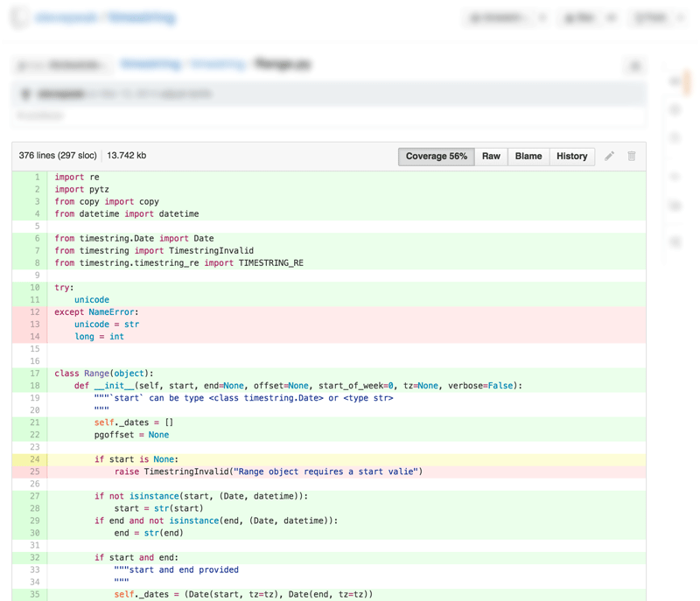This screenshot has height=601, width=700.
Task: Click the 'if start and end:' line
Action: [x=136, y=557]
